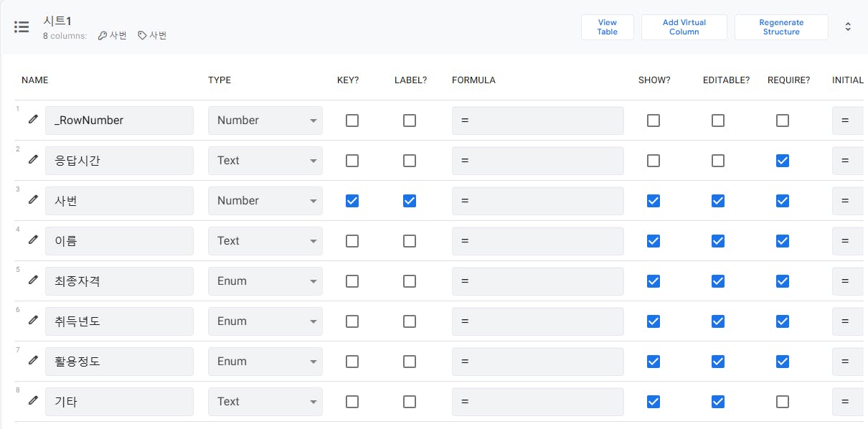This screenshot has width=868, height=429.
Task: Open the Number type dropdown for _RowNumber
Action: 265,121
